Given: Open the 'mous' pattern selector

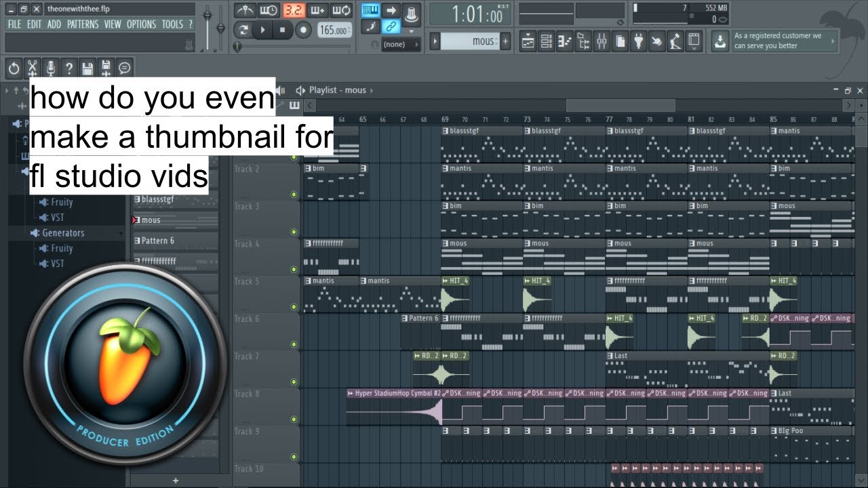Looking at the screenshot, I should click(471, 41).
